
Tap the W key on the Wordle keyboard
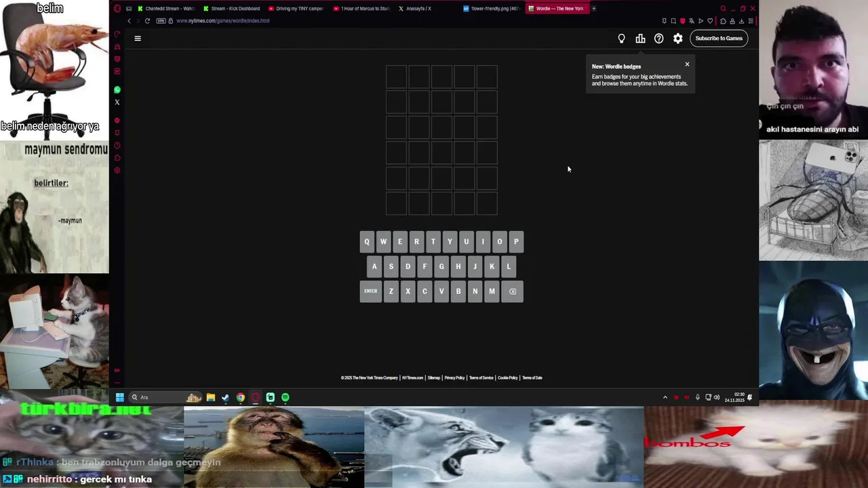pyautogui.click(x=383, y=242)
